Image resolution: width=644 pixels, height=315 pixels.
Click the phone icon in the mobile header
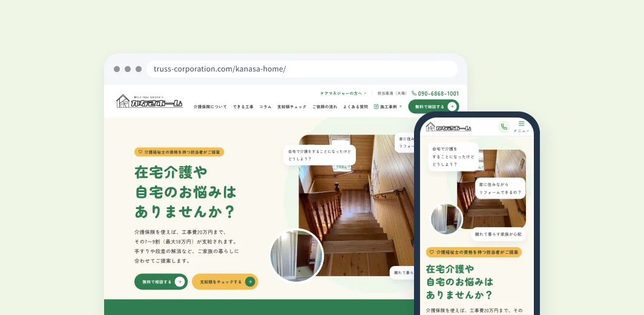[x=504, y=127]
